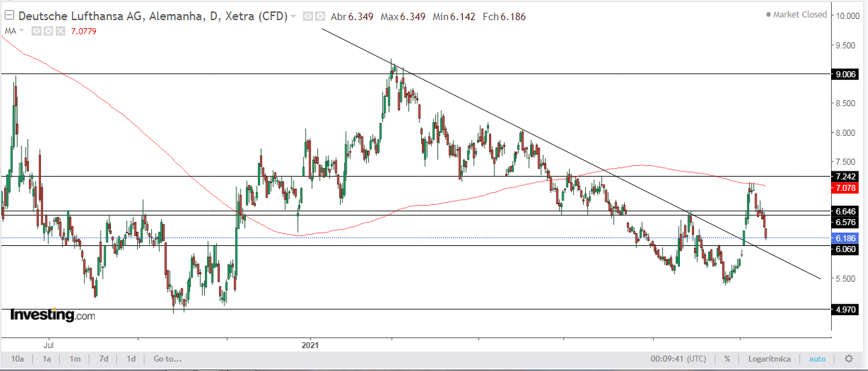Hide the MA indicator using the eye icon
The image size is (868, 371).
pyautogui.click(x=37, y=31)
